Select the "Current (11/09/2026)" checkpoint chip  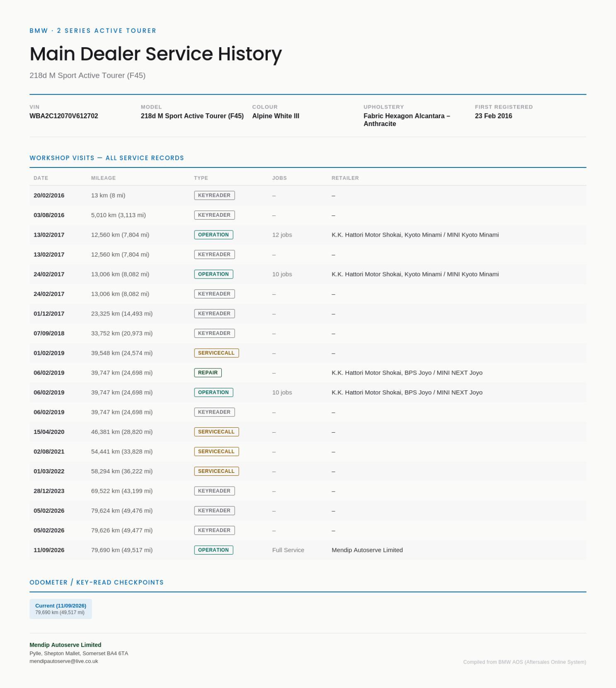pyautogui.click(x=61, y=609)
